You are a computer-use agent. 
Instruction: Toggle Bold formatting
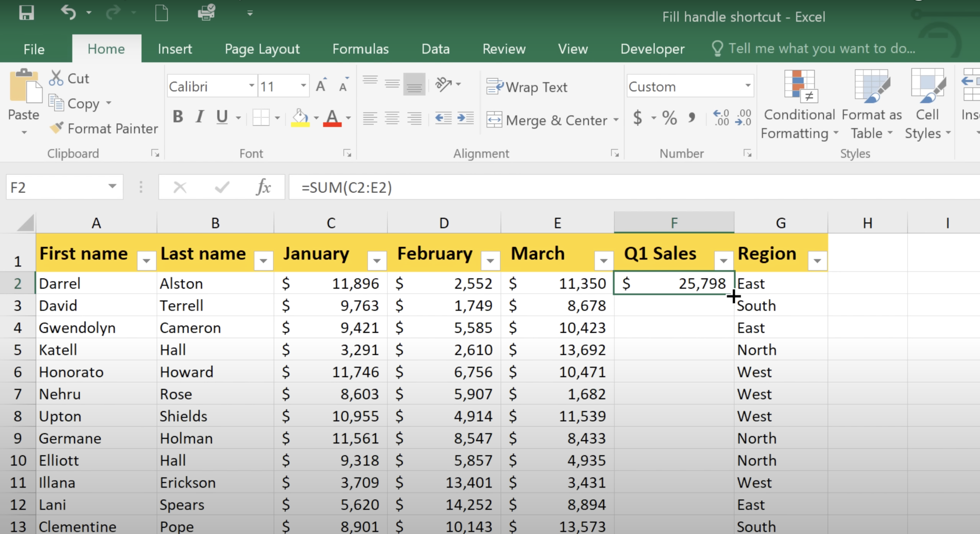coord(178,117)
